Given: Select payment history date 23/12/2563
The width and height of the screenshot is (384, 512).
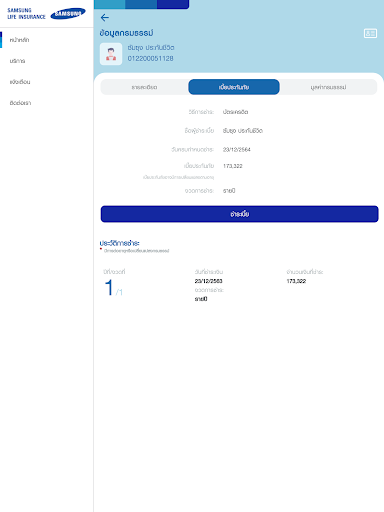Looking at the screenshot, I should [x=209, y=281].
